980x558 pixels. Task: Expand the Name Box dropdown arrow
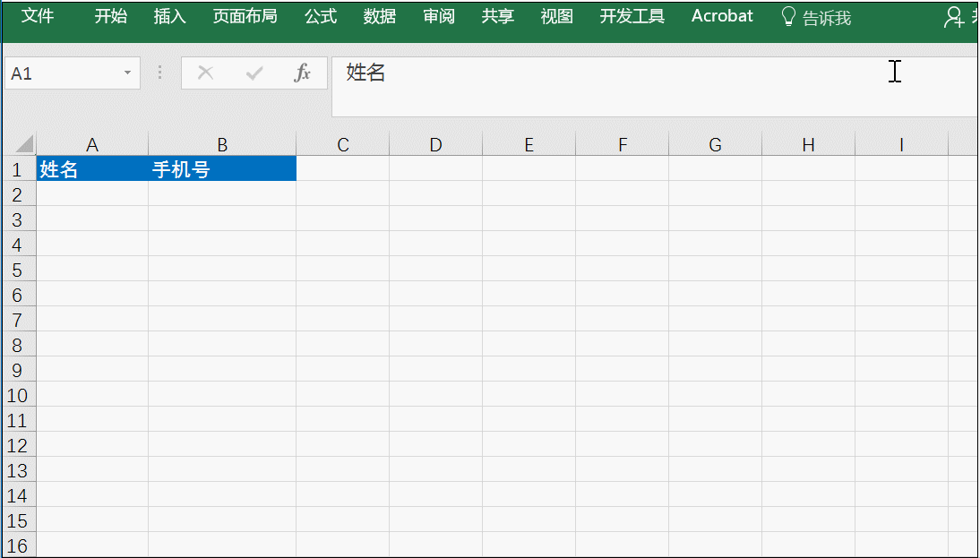click(x=128, y=73)
